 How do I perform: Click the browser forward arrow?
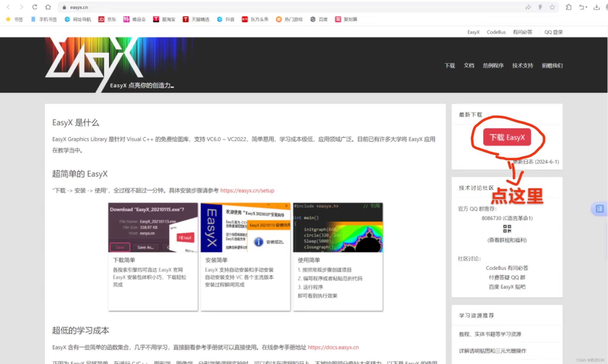tap(21, 7)
